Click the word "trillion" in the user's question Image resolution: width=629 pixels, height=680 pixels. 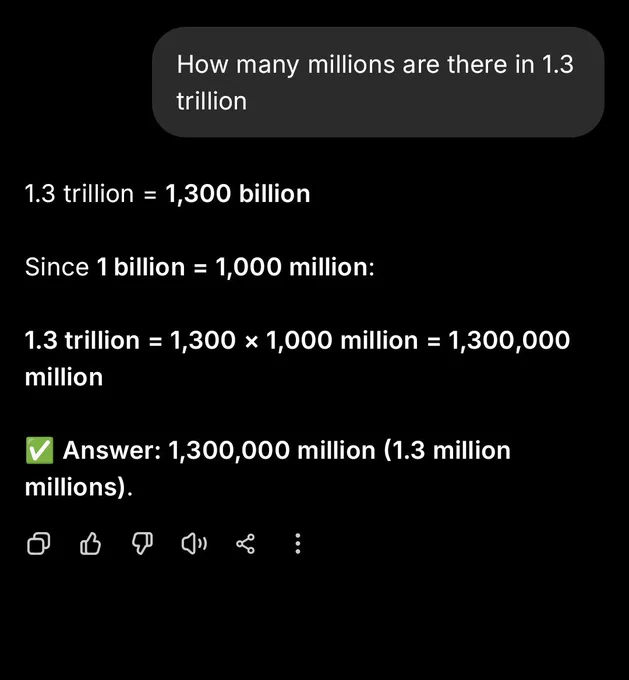pos(211,101)
